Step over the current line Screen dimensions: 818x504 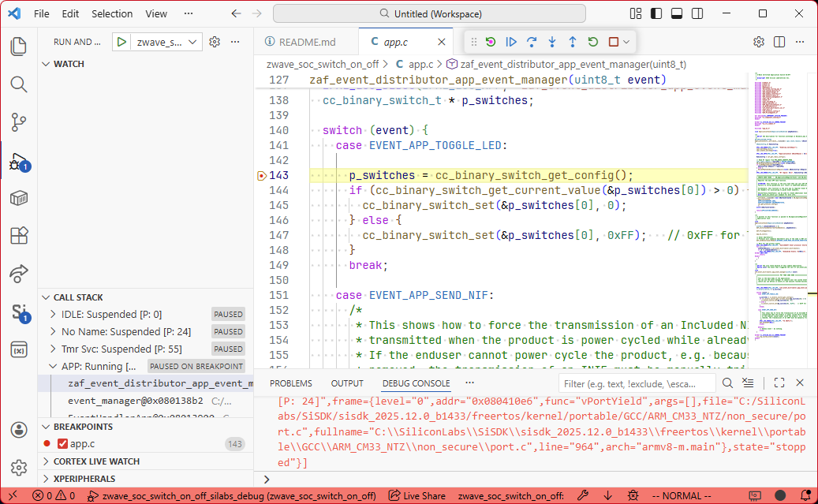(532, 42)
